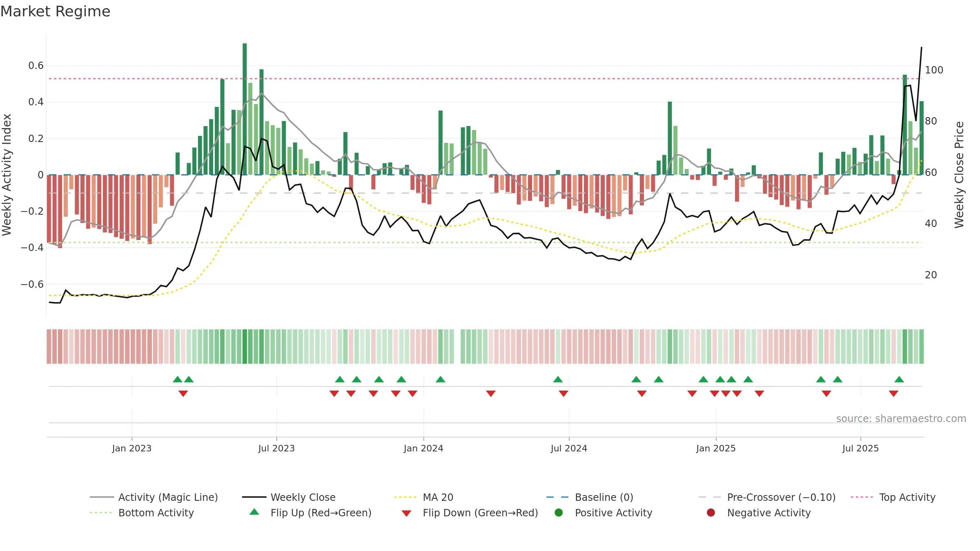The width and height of the screenshot is (980, 551).
Task: Click the Flip Up (Red→Green) legend label
Action: coord(321,513)
